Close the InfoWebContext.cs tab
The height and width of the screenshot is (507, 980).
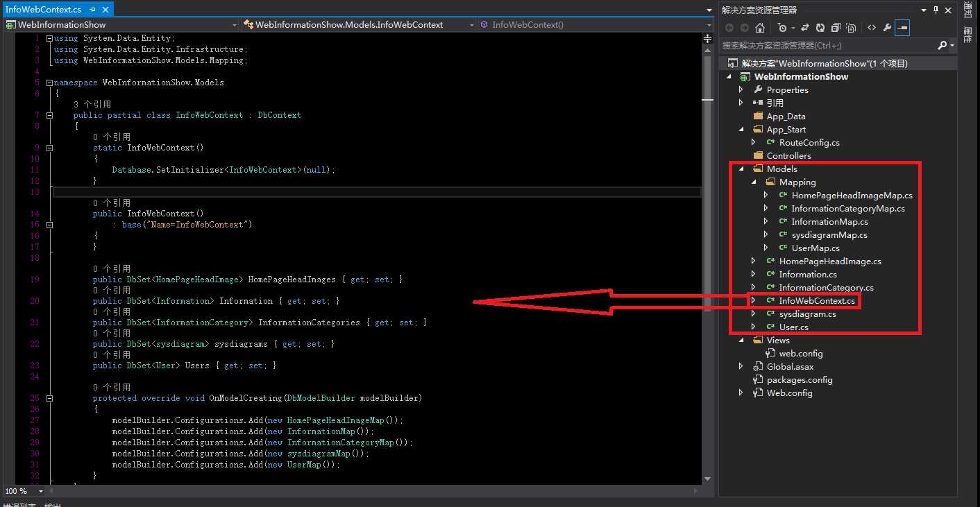pyautogui.click(x=104, y=10)
